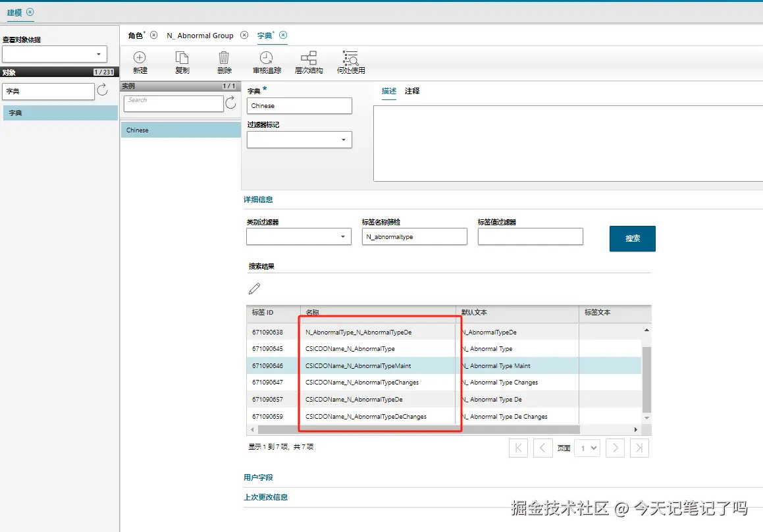Click the 对象 filter input with 字典

[x=48, y=91]
